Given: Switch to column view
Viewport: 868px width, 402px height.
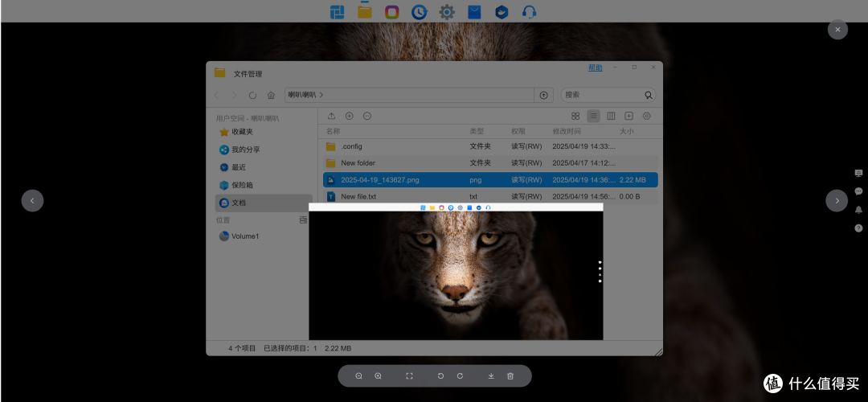Looking at the screenshot, I should click(611, 116).
